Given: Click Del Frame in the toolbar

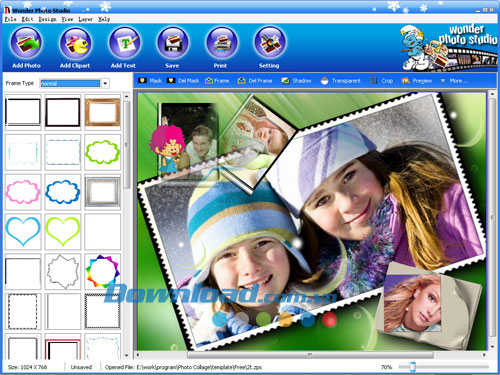Looking at the screenshot, I should [x=255, y=81].
